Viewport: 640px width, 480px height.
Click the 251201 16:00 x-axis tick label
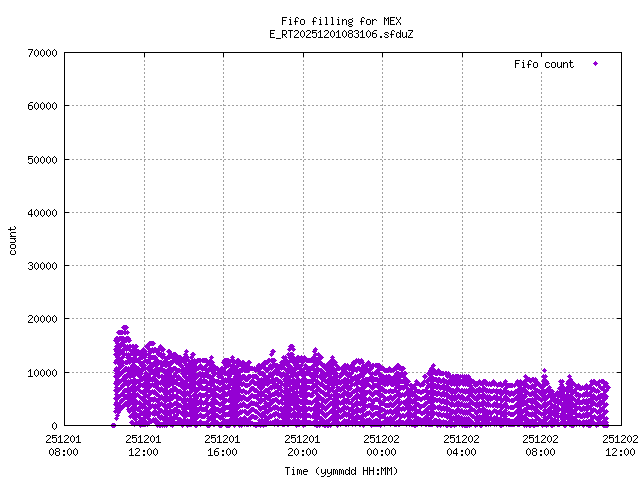pos(223,444)
